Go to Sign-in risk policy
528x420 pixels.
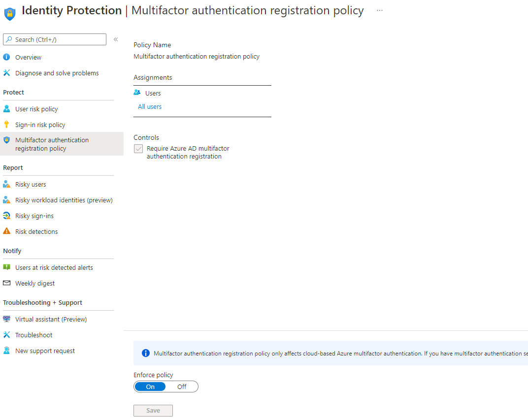[40, 125]
